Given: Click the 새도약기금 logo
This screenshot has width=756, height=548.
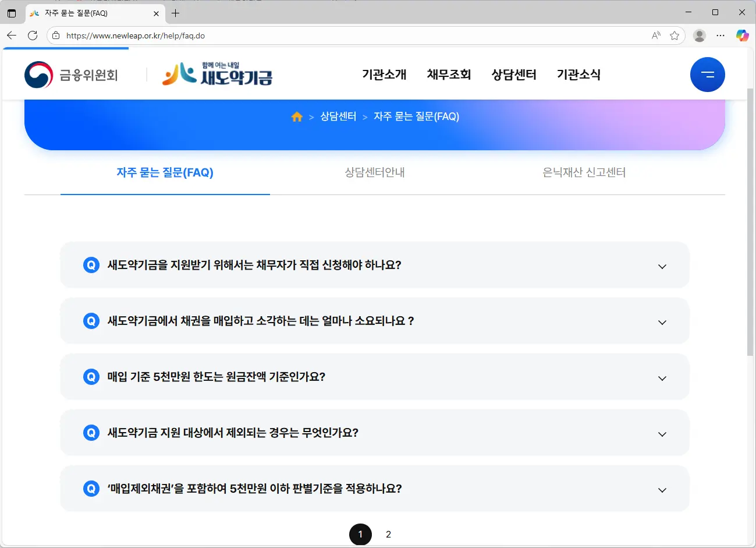Looking at the screenshot, I should [217, 74].
